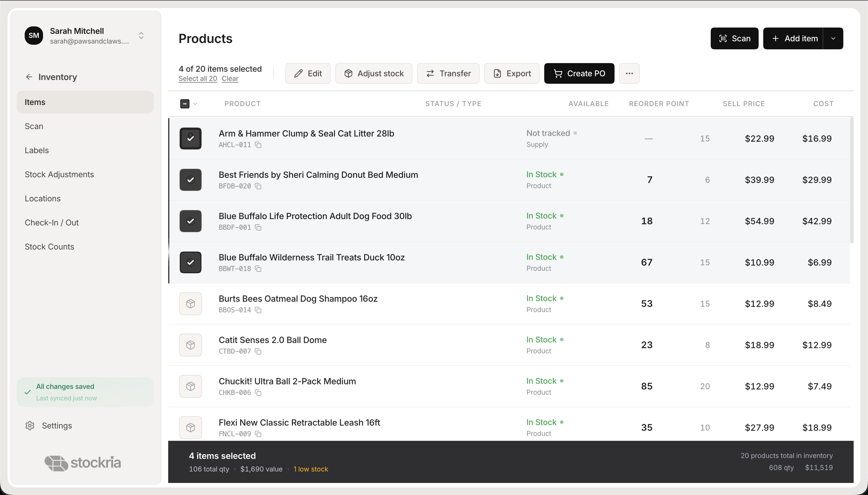The width and height of the screenshot is (868, 495).
Task: Check the Catit Senses 2.0 Ball Dome row
Action: 190,345
